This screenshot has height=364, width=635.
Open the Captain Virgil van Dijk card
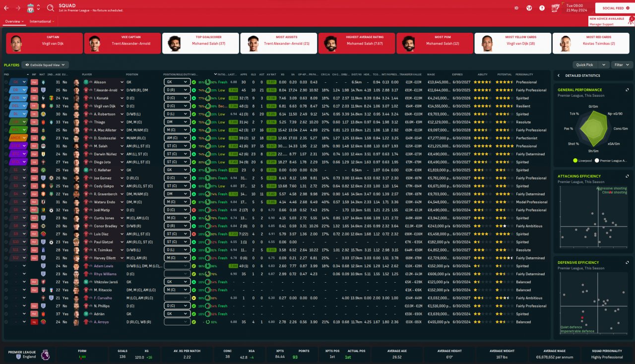[44, 43]
